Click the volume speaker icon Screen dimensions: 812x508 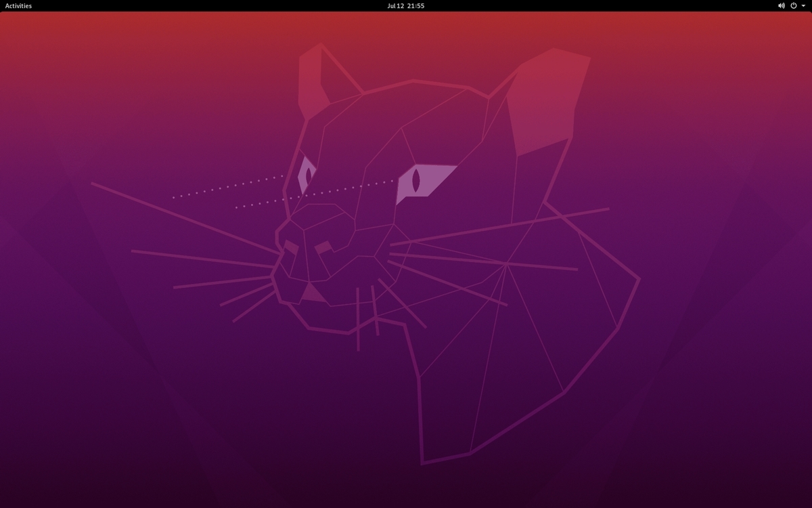782,5
